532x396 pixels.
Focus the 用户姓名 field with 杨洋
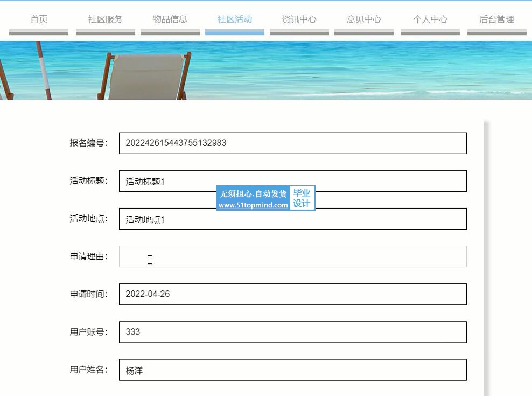point(293,370)
